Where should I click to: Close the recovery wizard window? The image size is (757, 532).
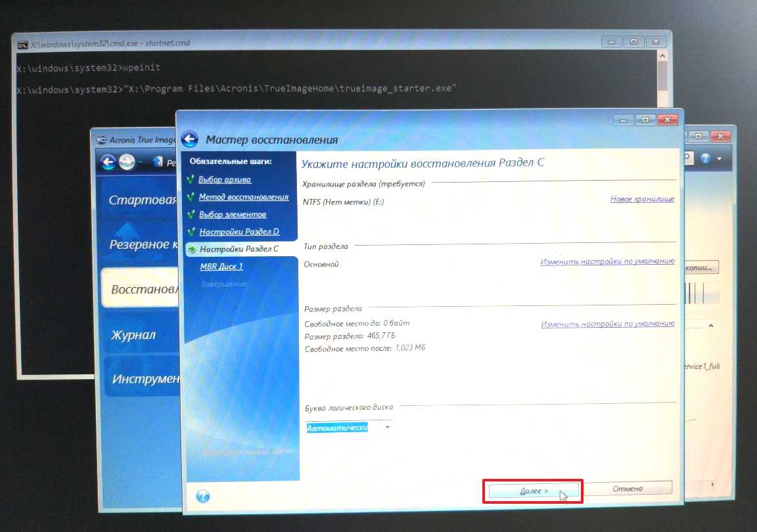click(x=667, y=120)
